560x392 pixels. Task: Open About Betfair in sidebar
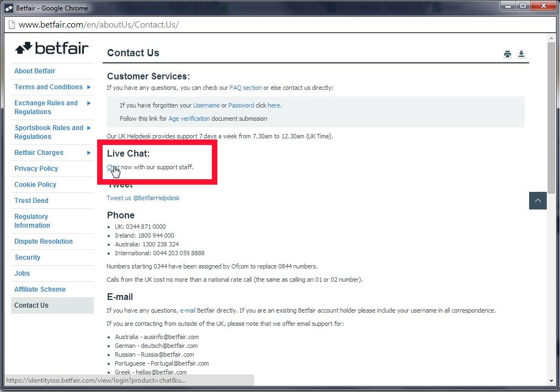pos(35,71)
